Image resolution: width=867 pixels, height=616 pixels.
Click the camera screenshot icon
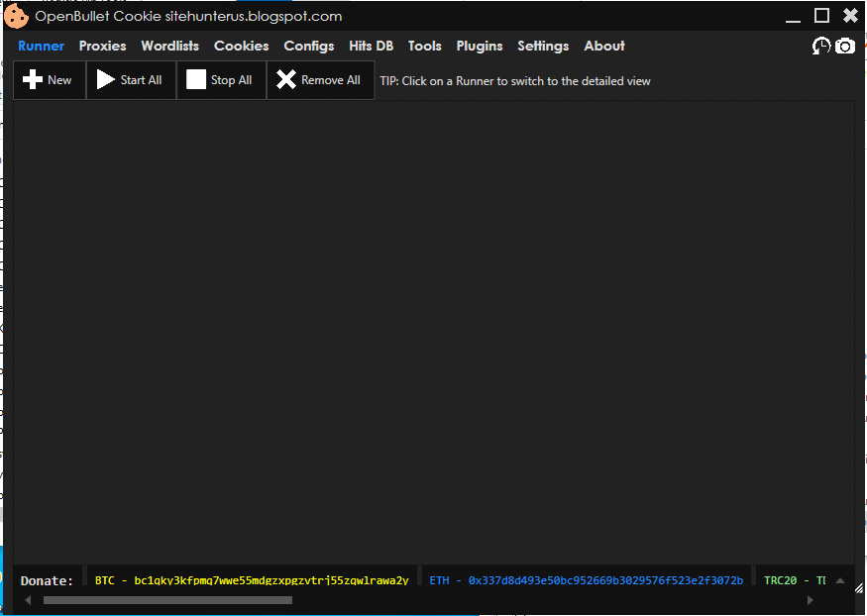tap(845, 47)
